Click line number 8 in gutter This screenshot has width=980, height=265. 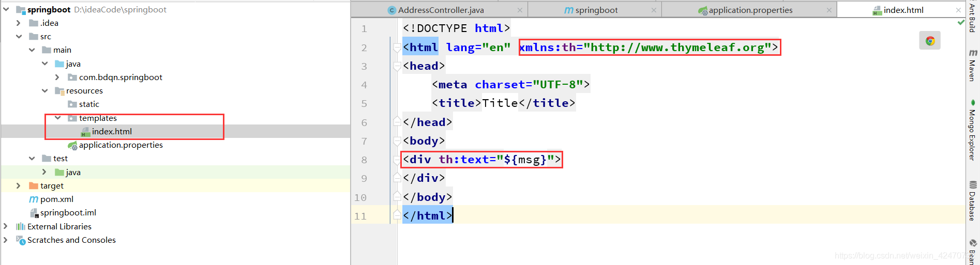pos(364,160)
